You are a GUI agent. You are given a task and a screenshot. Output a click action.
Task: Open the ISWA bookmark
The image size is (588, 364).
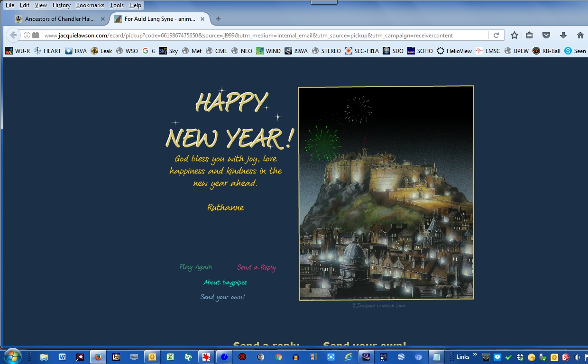[x=296, y=51]
